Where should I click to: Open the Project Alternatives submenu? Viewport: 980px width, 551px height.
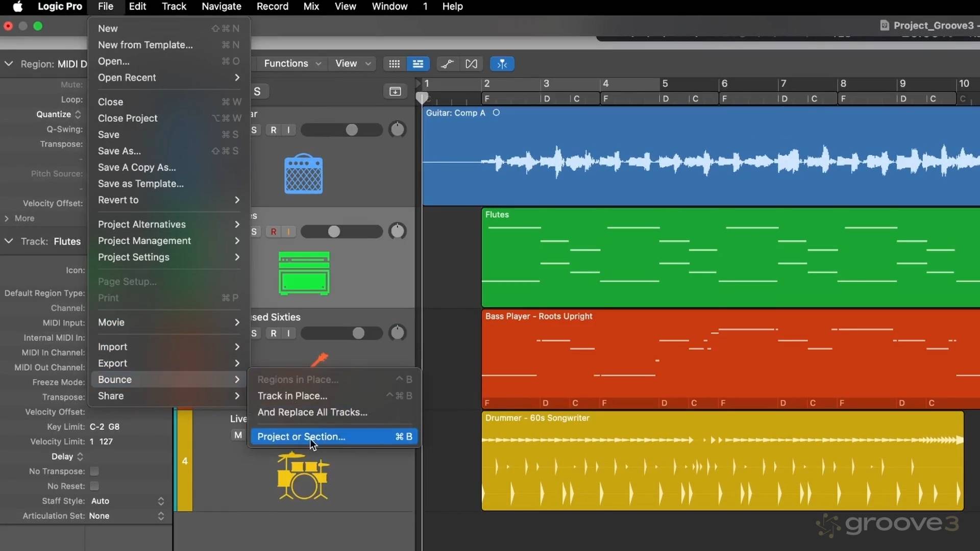pos(168,224)
